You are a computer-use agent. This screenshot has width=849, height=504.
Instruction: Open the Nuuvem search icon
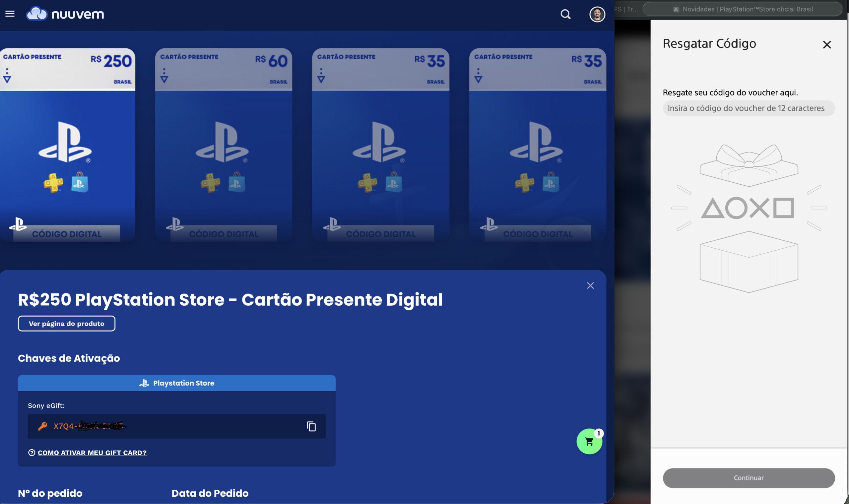(x=565, y=14)
